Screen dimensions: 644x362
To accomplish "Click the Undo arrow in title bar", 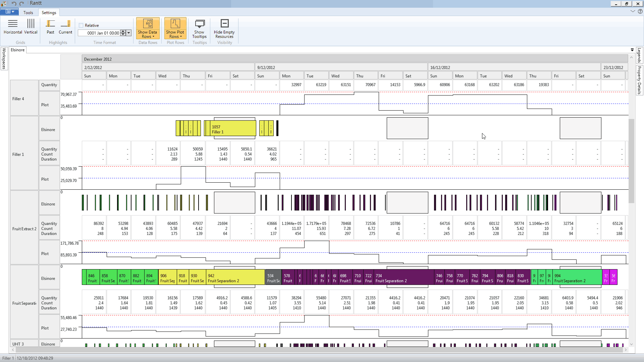I will tap(14, 3).
